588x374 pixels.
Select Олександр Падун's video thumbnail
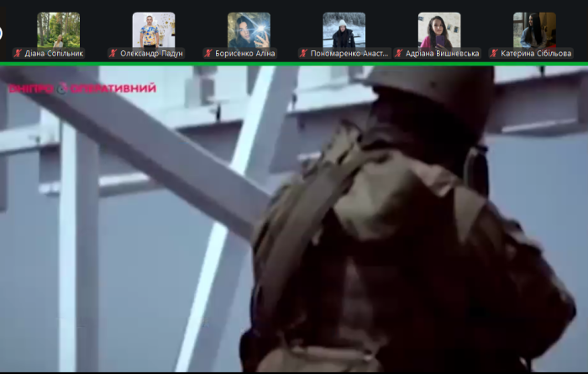[x=154, y=29]
